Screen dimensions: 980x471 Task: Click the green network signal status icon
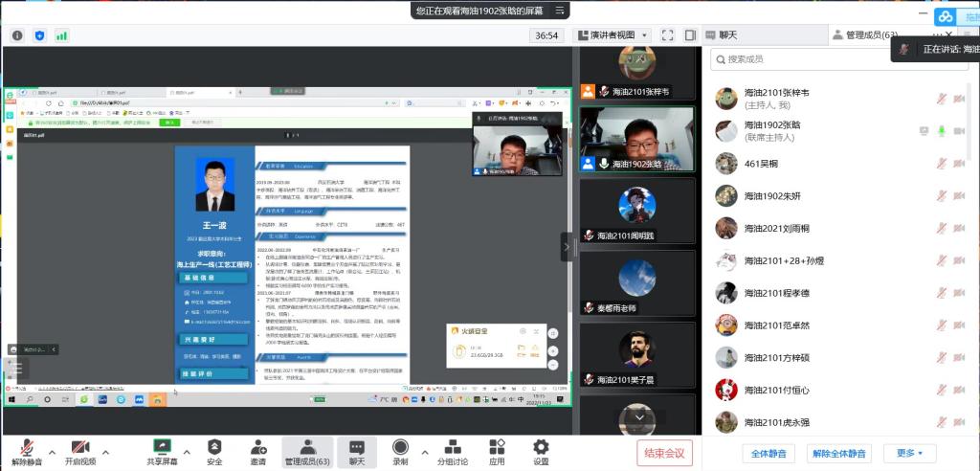tap(61, 35)
